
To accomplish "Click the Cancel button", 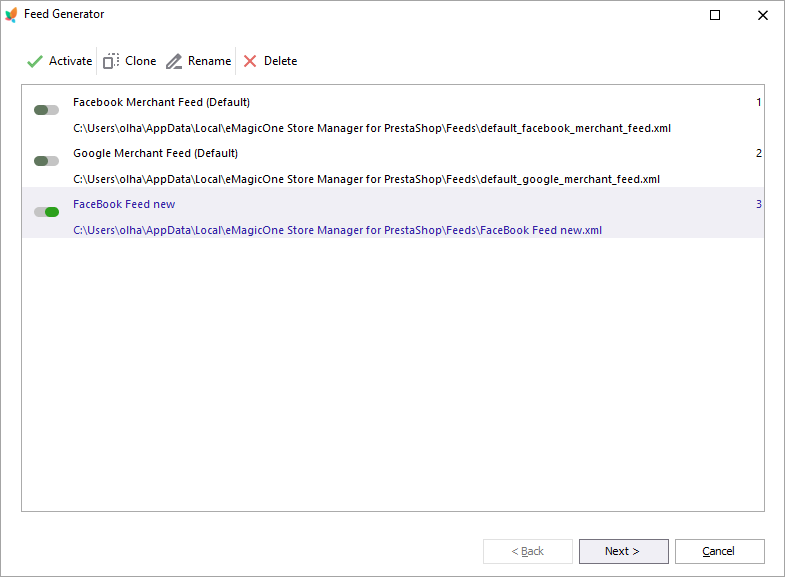I will tap(719, 551).
